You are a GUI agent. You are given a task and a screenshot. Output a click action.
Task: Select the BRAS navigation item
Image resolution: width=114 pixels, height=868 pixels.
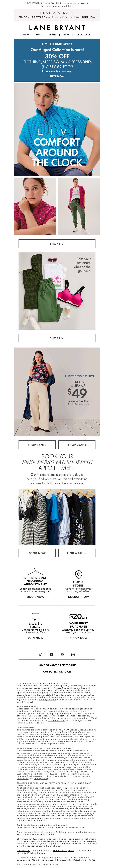pyautogui.click(x=67, y=35)
